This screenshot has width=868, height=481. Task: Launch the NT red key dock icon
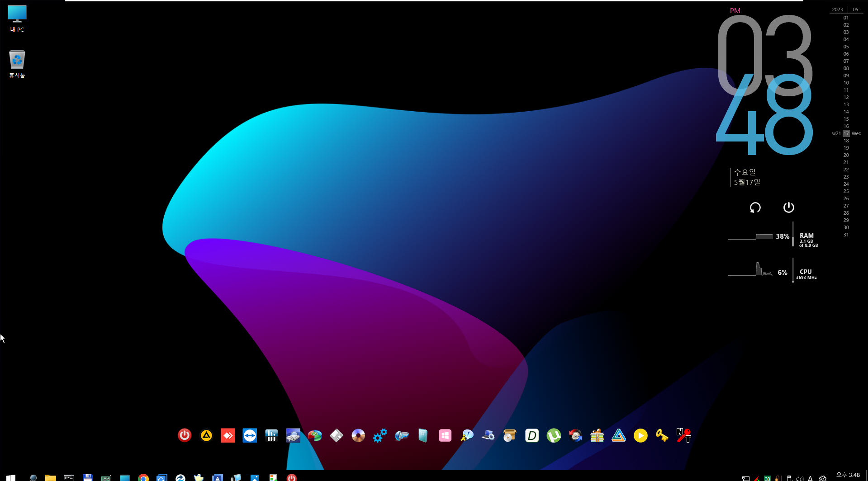pos(684,435)
